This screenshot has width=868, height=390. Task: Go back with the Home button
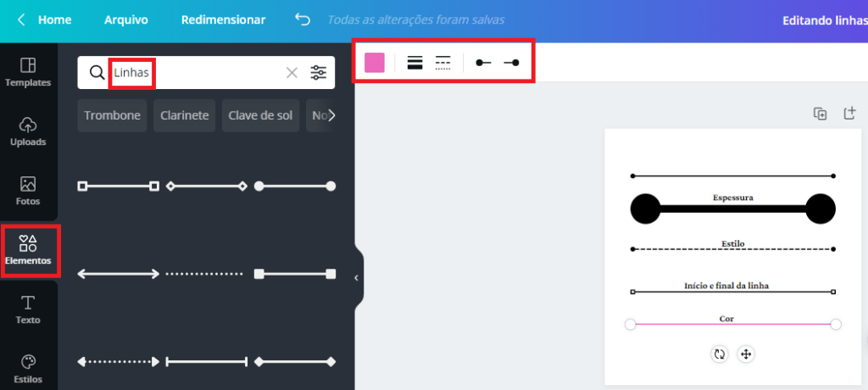pos(44,20)
